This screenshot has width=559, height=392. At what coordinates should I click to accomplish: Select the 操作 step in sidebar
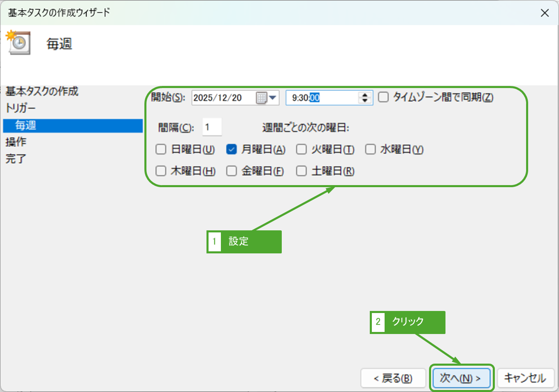(x=16, y=142)
